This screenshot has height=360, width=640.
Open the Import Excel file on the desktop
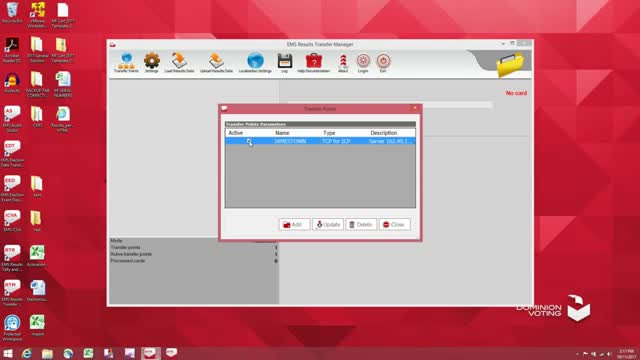point(37,325)
